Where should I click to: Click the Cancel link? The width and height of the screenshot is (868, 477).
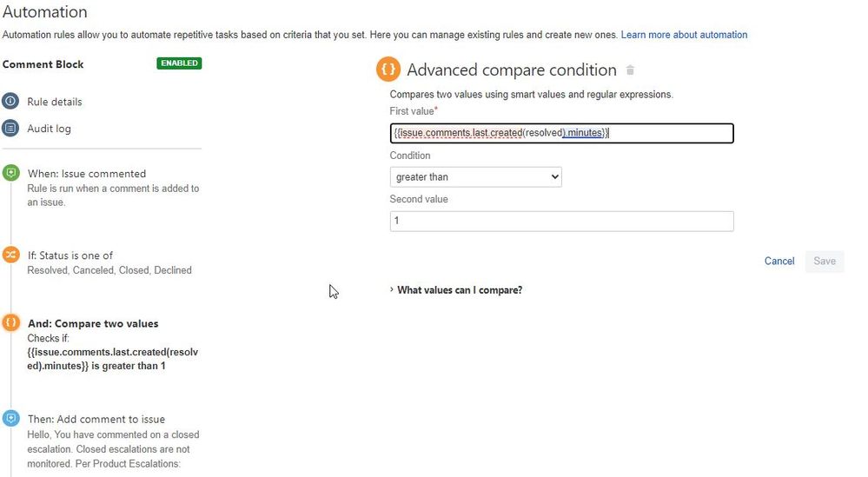click(779, 262)
